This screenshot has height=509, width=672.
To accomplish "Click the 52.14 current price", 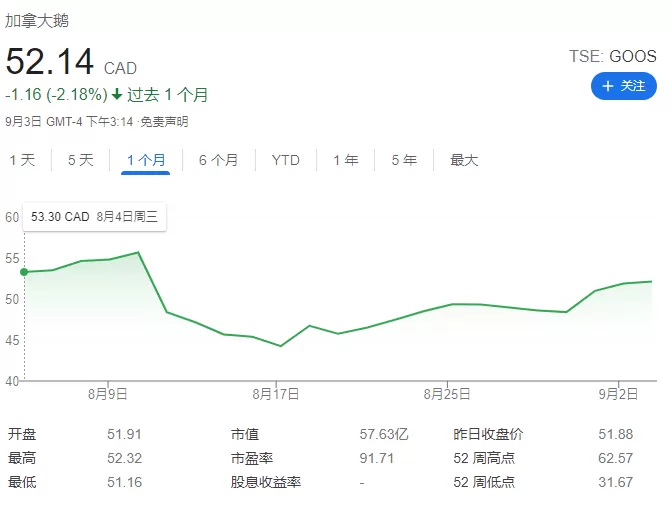I will tap(50, 61).
